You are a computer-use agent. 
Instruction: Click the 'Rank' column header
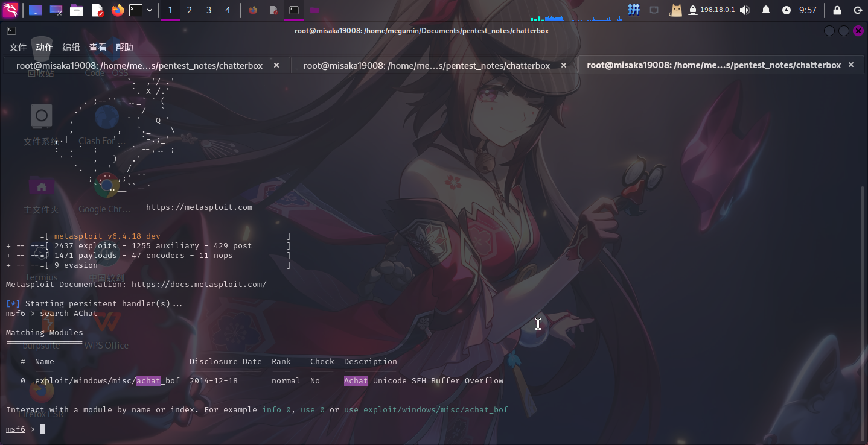click(x=281, y=361)
